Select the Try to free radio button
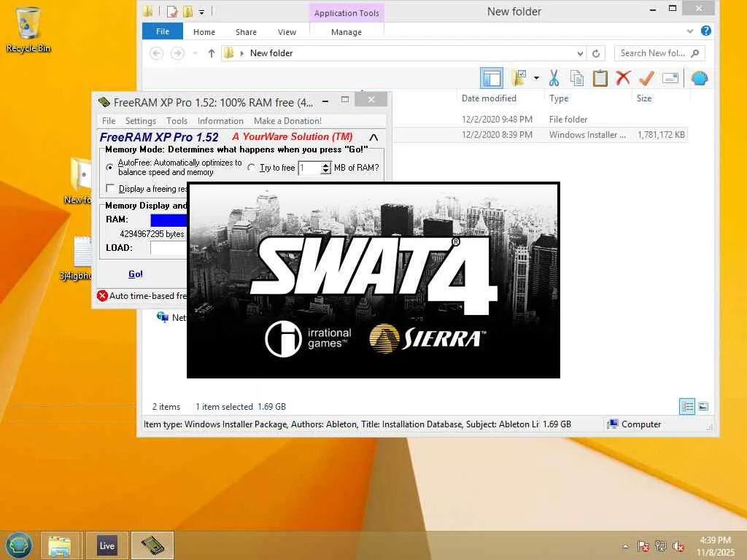The height and width of the screenshot is (560, 747). click(252, 167)
